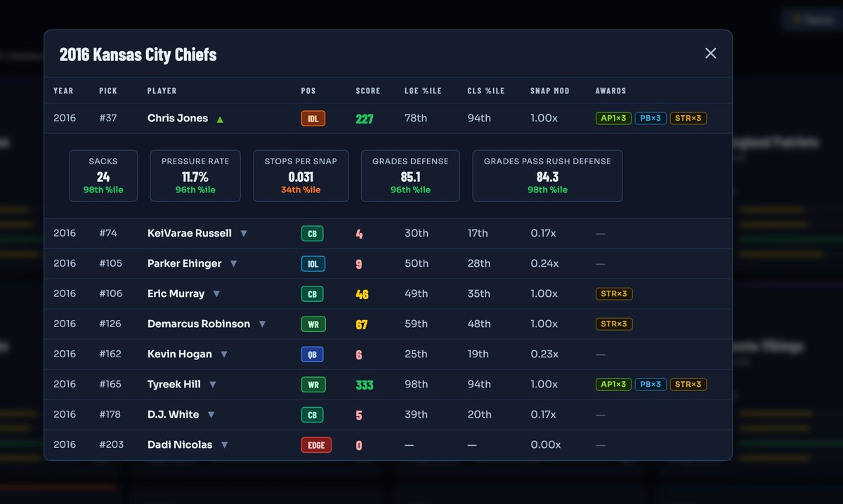
Task: Click Eric Murray's score 46
Action: 362,294
